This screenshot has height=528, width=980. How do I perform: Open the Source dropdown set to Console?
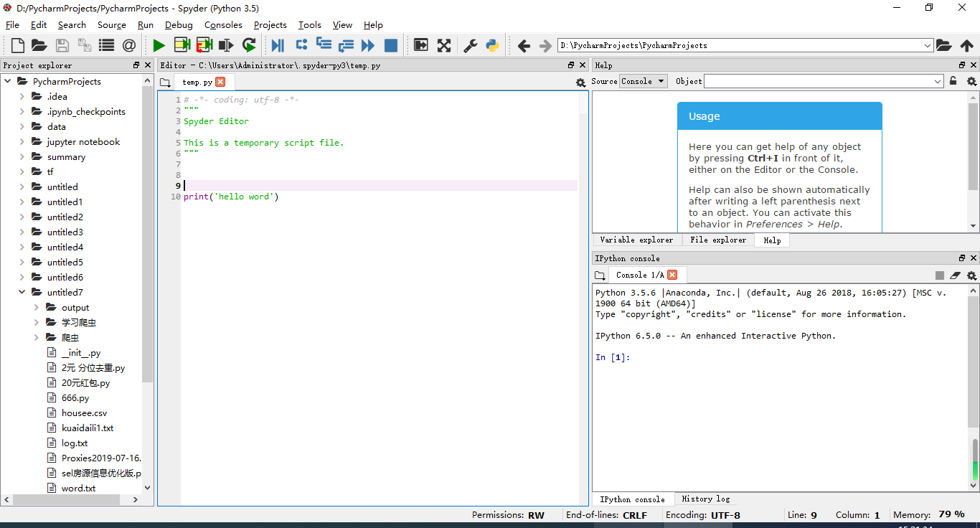(x=644, y=81)
